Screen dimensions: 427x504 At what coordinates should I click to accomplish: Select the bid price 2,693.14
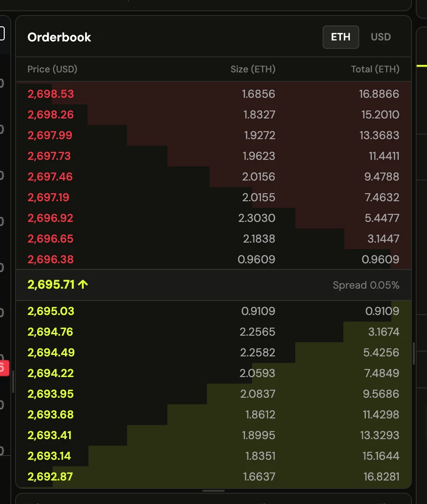49,456
